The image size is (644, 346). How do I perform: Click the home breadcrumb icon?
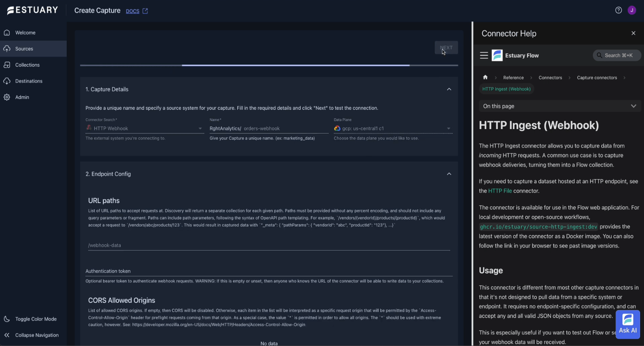485,78
